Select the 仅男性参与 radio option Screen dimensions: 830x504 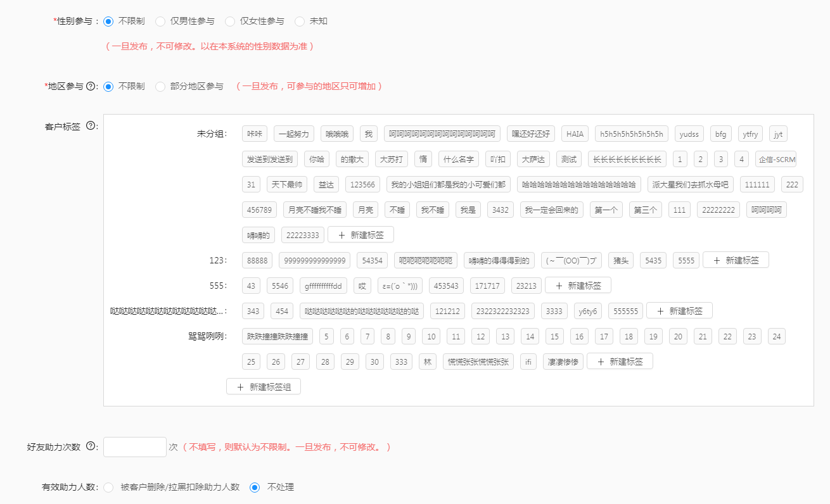(160, 22)
